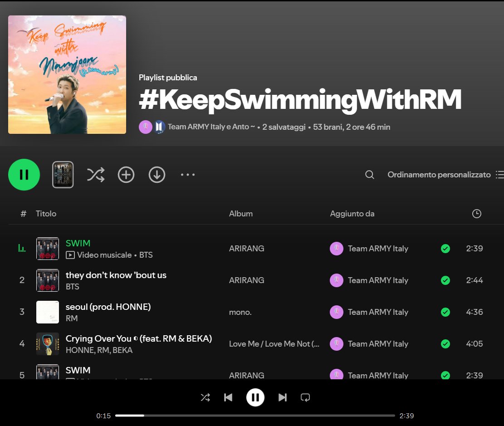Click track number 2 index
Screen dimensions: 504x426
tap(22, 280)
